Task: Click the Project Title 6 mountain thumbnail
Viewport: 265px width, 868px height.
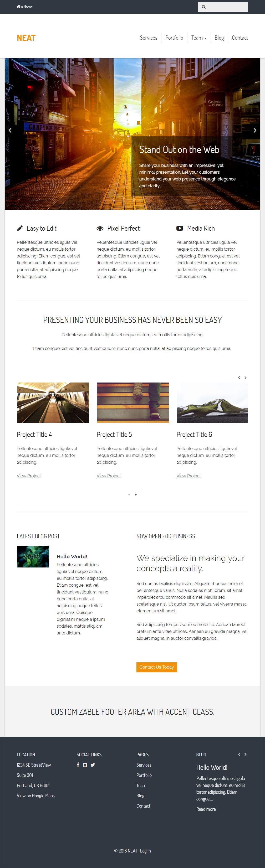Action: point(212,402)
